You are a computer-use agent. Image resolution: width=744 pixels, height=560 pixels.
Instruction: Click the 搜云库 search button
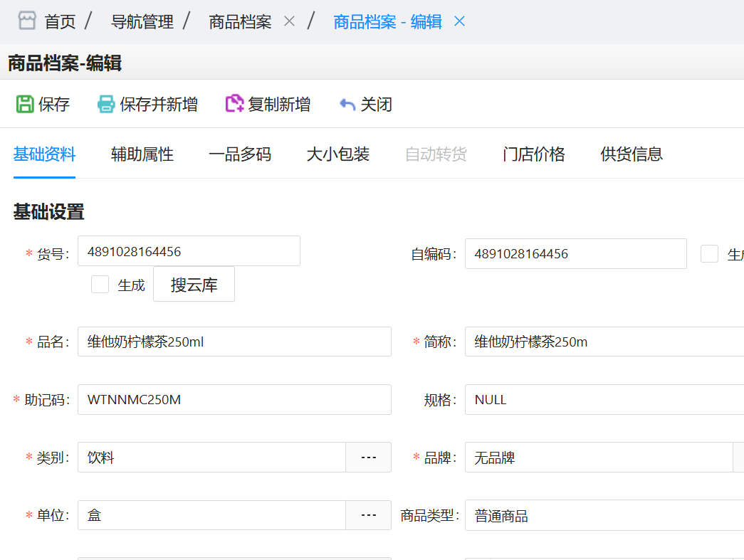click(x=194, y=284)
